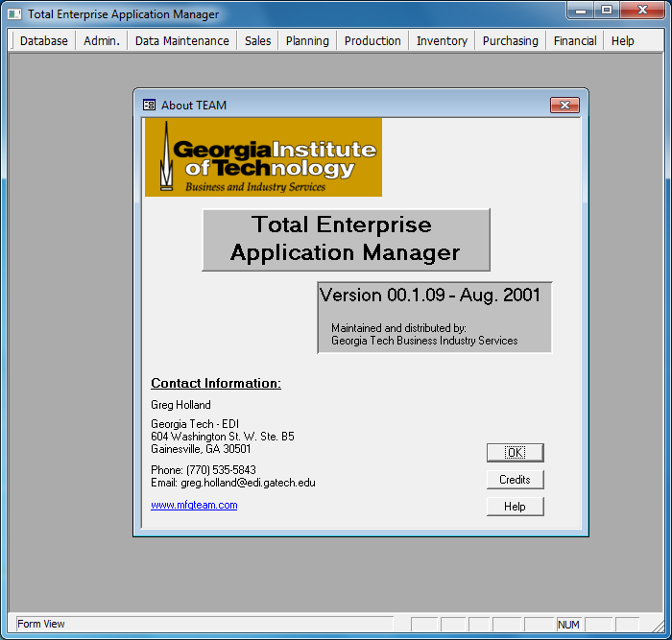Screen dimensions: 672x640
Task: Click the greg.holland@edi.gatech.edu email text
Action: pyautogui.click(x=248, y=483)
